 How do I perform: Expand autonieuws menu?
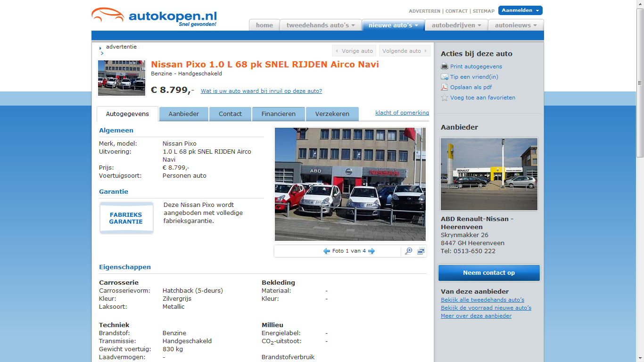(x=516, y=25)
